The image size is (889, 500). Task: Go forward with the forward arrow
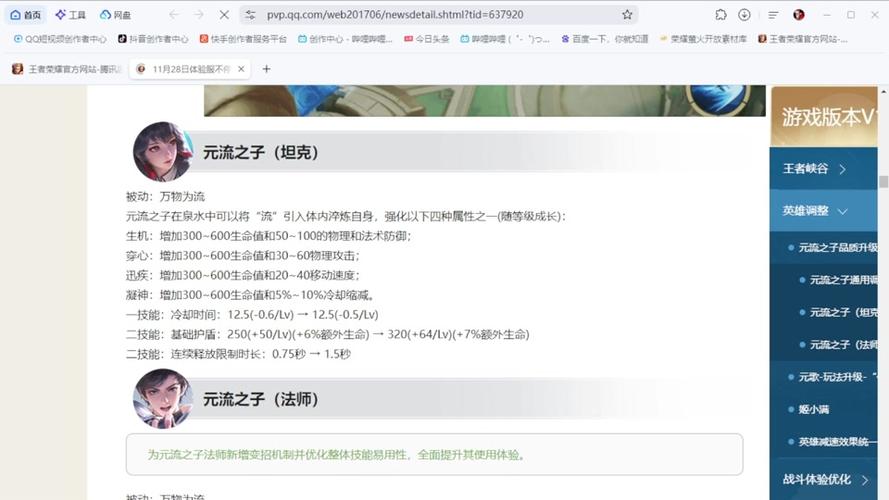coord(198,15)
